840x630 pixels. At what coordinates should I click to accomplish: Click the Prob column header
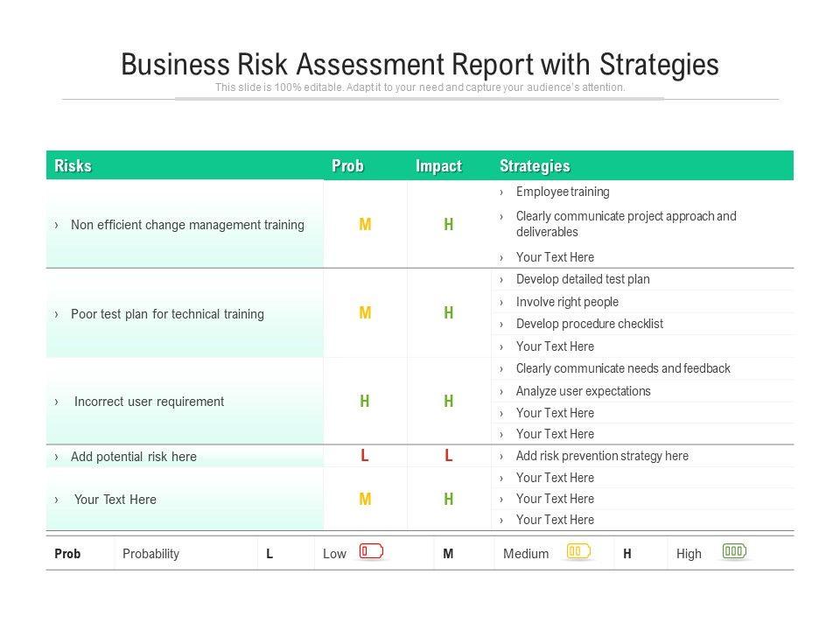coord(347,166)
